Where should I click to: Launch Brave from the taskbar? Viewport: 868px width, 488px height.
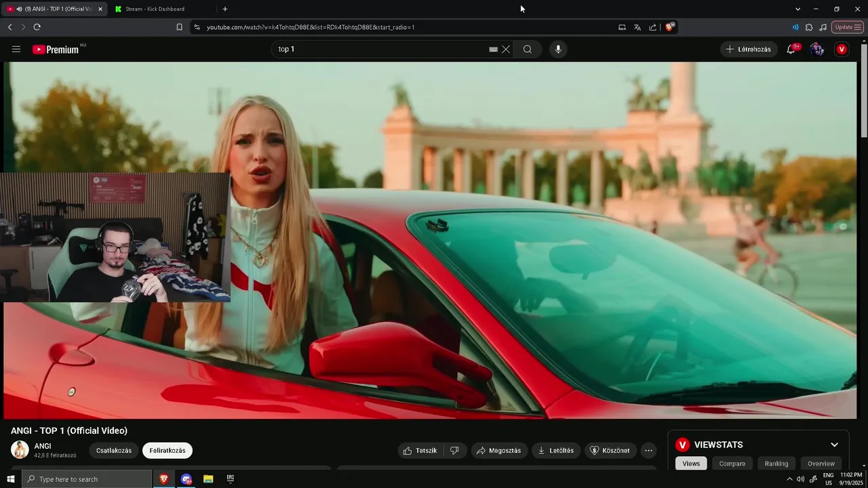(x=163, y=479)
